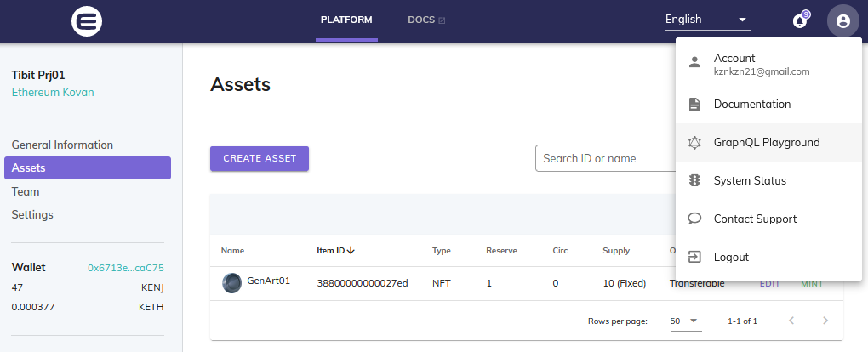Go to next page of assets
The image size is (868, 352).
(825, 321)
